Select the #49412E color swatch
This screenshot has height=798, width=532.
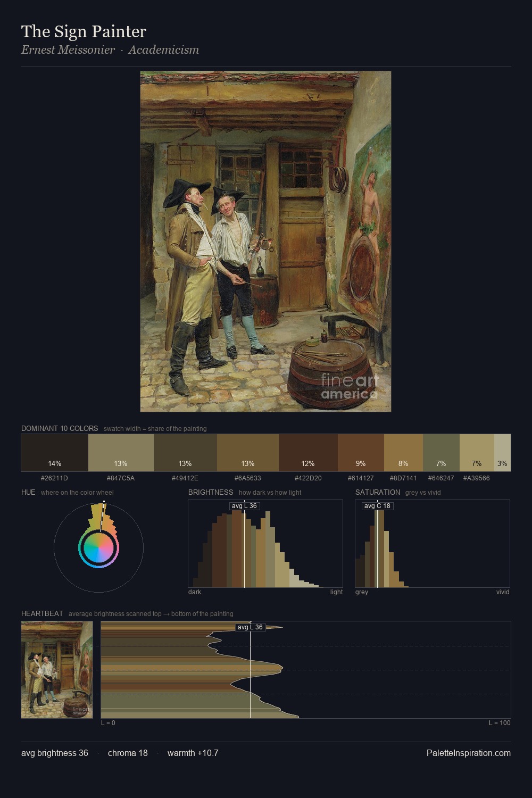(x=185, y=453)
